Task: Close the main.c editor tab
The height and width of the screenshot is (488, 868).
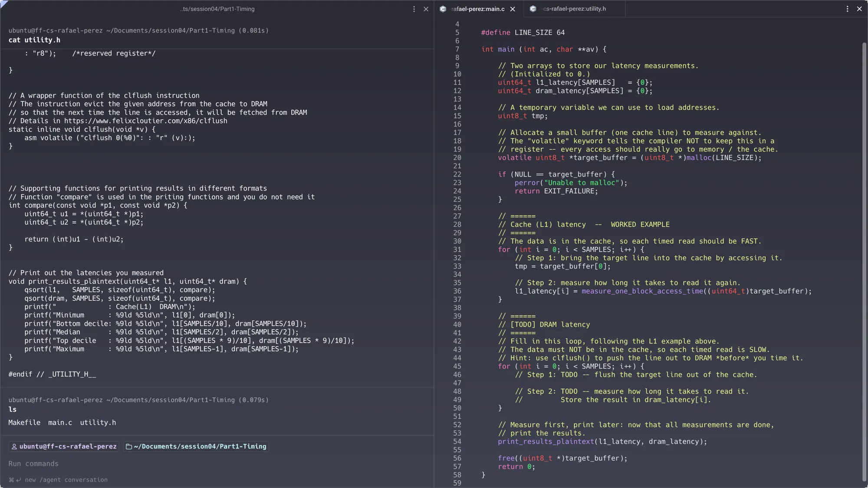Action: 513,9
